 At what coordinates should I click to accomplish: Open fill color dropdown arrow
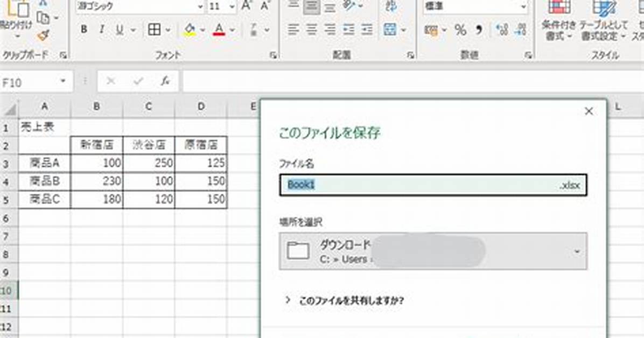point(202,30)
